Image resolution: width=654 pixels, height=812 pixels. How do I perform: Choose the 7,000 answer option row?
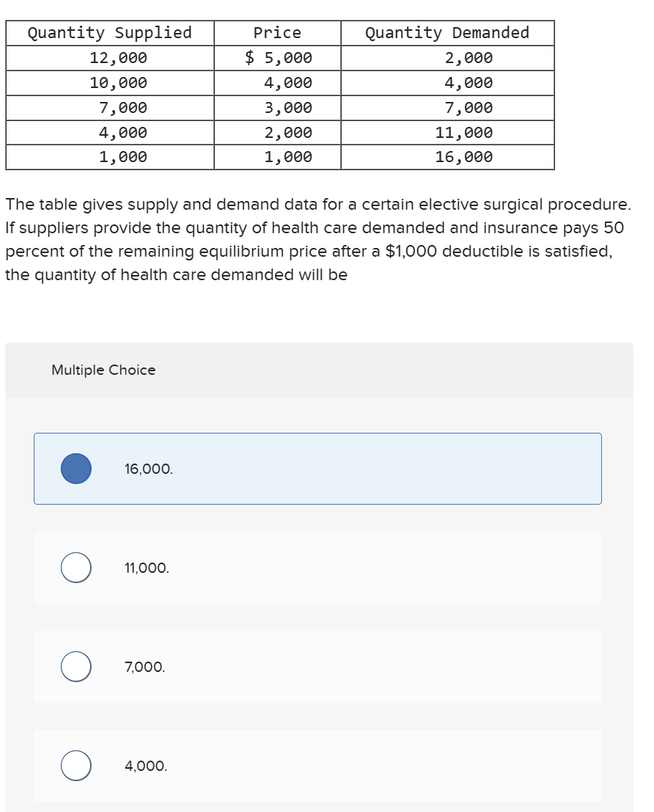point(317,667)
